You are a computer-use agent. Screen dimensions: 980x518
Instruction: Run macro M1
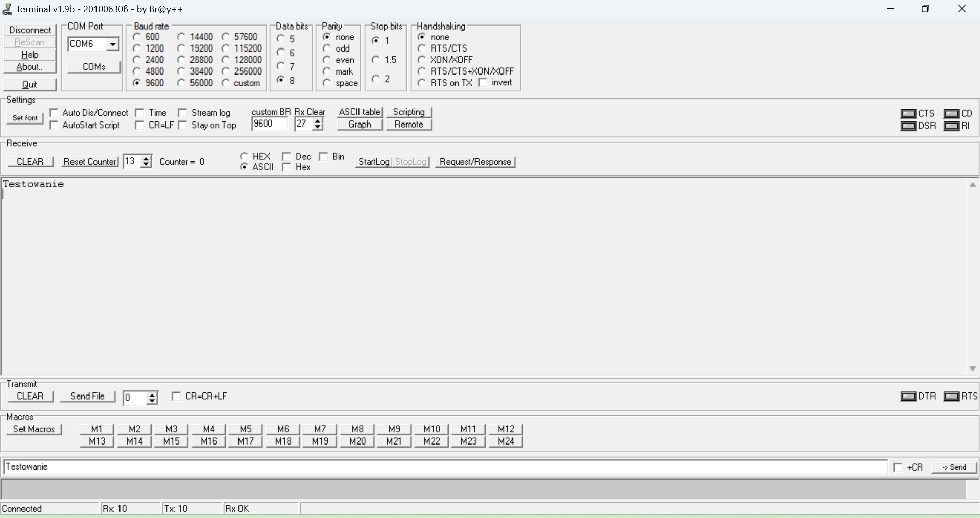(97, 429)
